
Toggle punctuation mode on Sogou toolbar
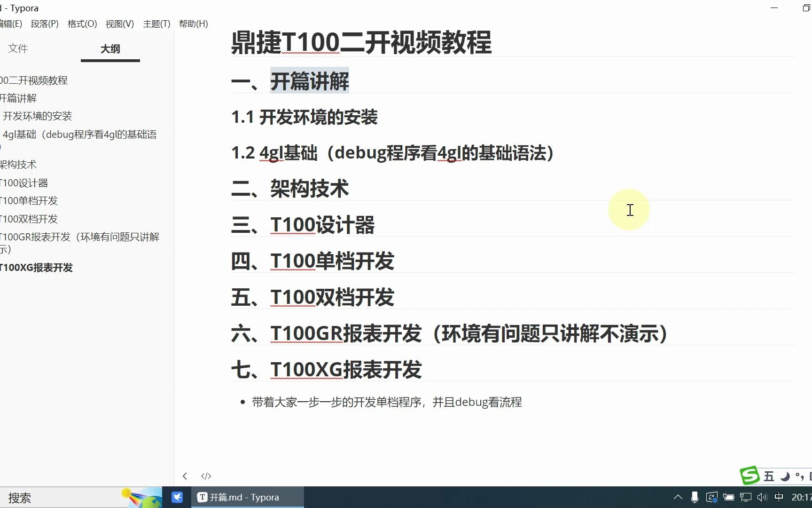(x=799, y=476)
